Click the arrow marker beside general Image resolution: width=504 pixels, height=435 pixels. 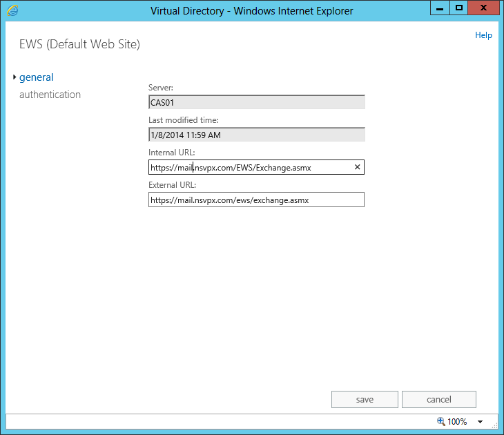(x=14, y=77)
